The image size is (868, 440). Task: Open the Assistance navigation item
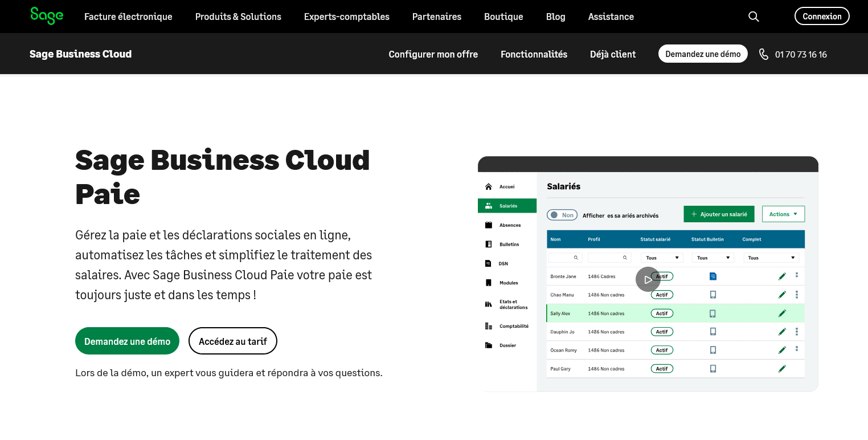[611, 17]
